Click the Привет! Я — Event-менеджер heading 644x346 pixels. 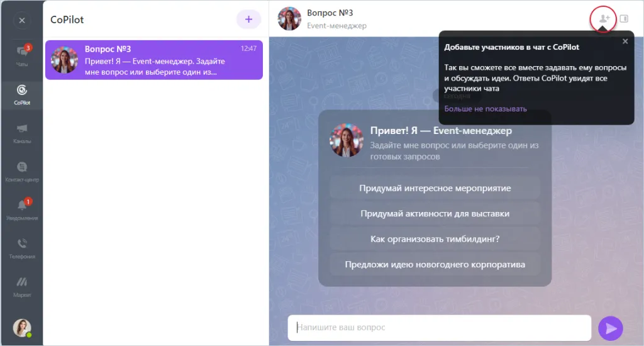click(441, 131)
